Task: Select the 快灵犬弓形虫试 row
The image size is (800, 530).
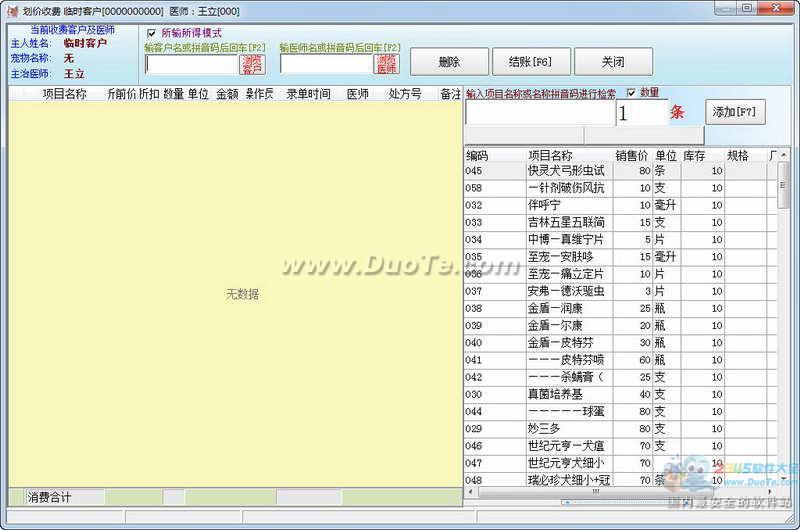Action: click(566, 171)
